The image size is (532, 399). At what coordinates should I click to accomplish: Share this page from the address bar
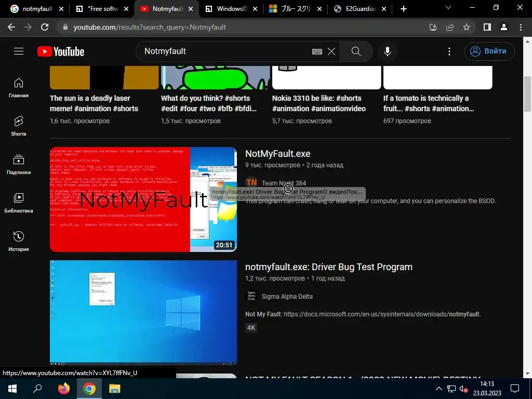point(450,27)
